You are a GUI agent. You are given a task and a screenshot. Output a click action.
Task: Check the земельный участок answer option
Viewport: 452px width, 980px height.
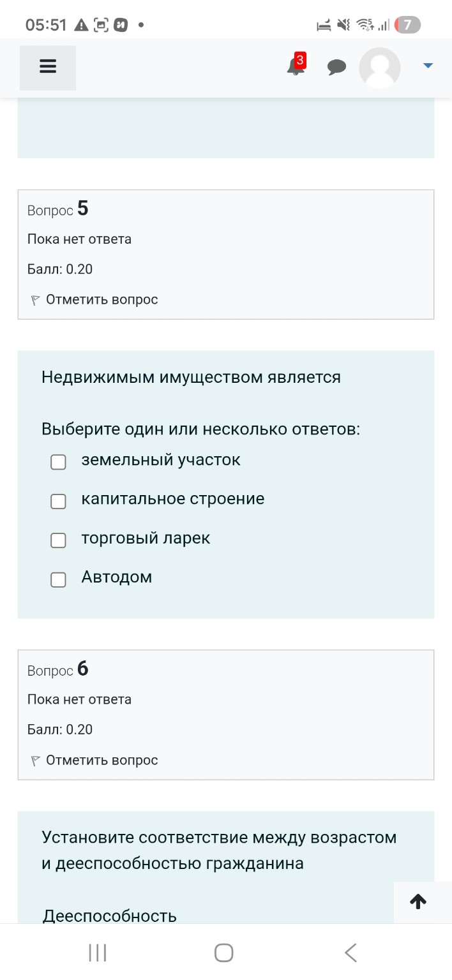pyautogui.click(x=58, y=462)
